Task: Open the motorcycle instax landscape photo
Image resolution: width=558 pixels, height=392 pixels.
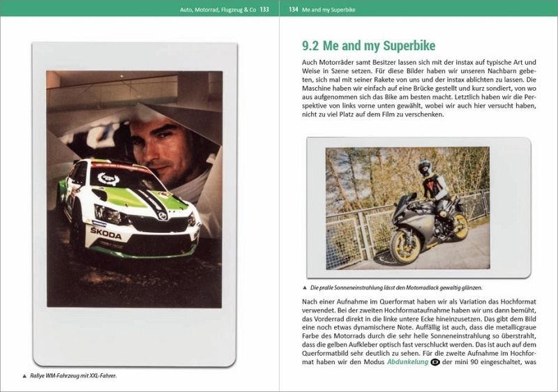Action: (419, 207)
